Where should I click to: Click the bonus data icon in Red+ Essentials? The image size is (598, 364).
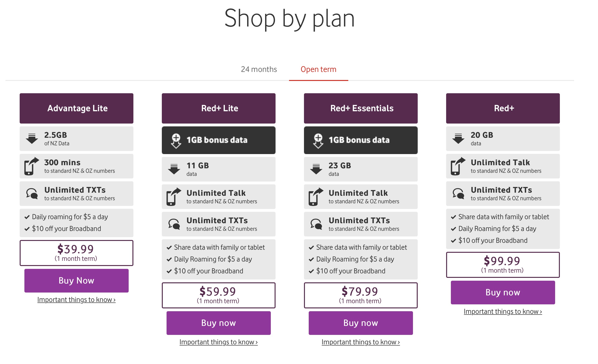tap(318, 141)
